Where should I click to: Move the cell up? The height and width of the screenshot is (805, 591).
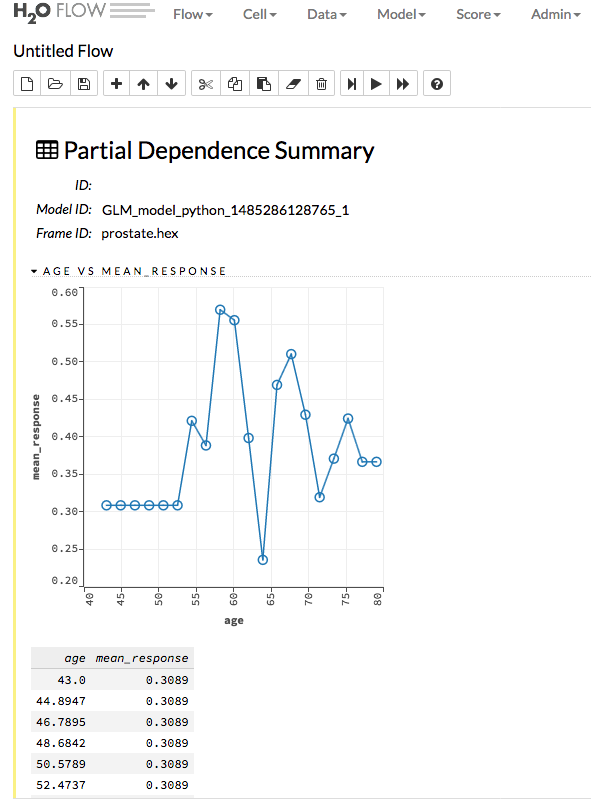144,83
